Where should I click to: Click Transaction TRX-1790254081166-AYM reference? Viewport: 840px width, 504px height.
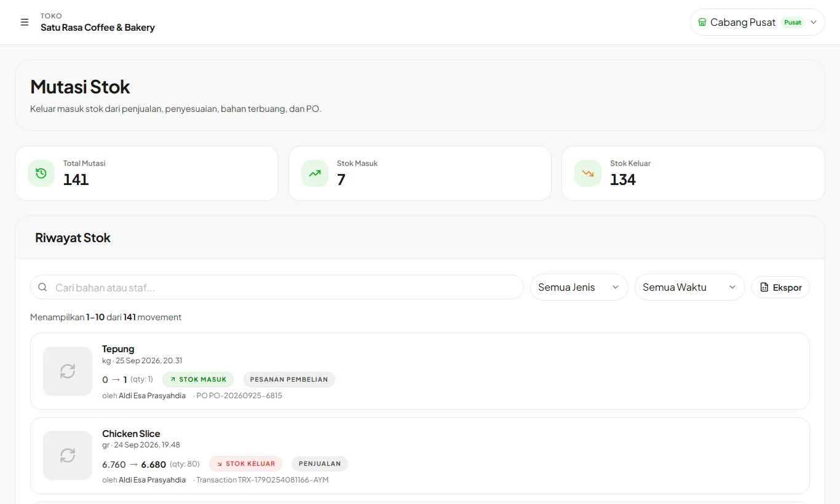click(x=263, y=480)
